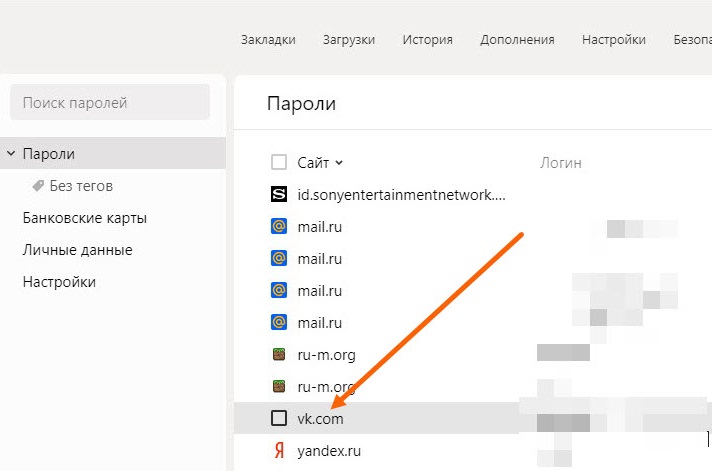
Task: Open the yandex.ru password entry
Action: (328, 451)
